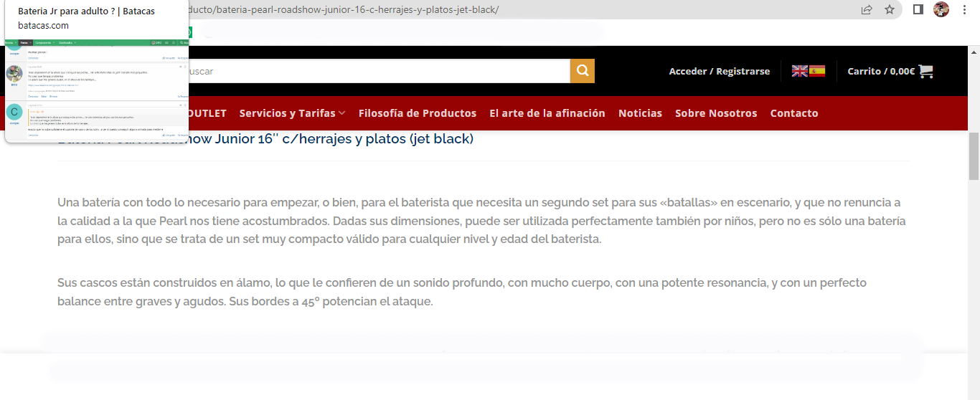Open El arte de la afinación page

(x=547, y=113)
